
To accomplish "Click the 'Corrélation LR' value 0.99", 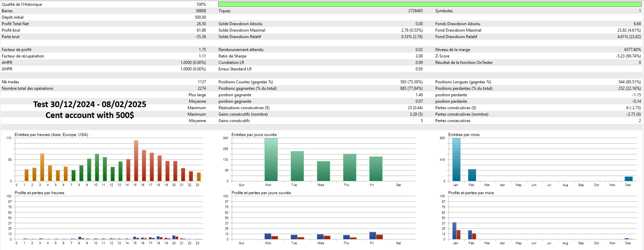I will coord(419,63).
